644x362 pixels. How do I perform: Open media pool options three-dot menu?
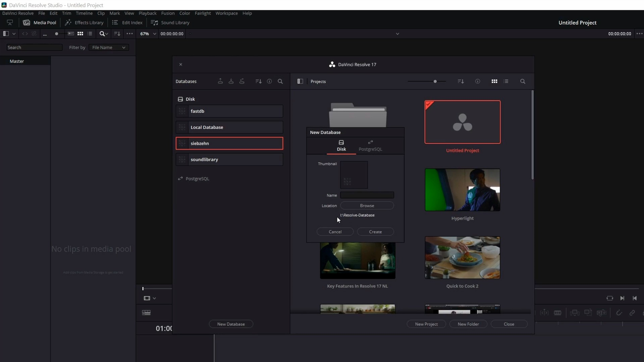129,34
